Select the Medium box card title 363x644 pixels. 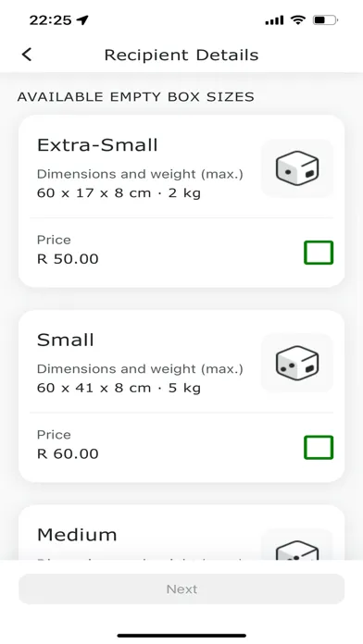coord(77,535)
